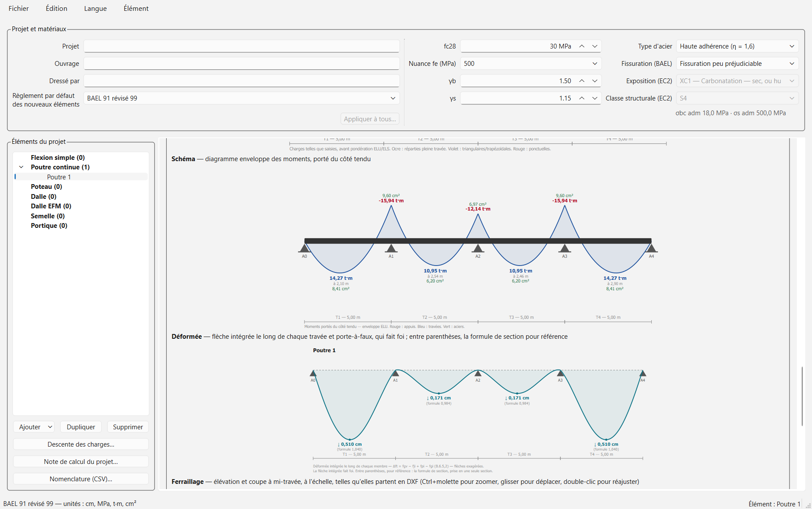The height and width of the screenshot is (509, 812).
Task: Click the Supprimer button
Action: coord(128,427)
